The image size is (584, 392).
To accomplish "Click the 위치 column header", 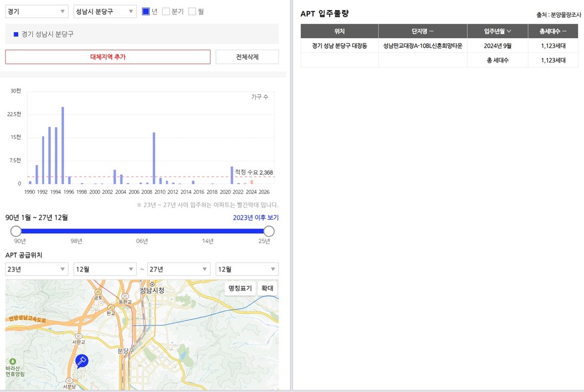I will [x=339, y=31].
